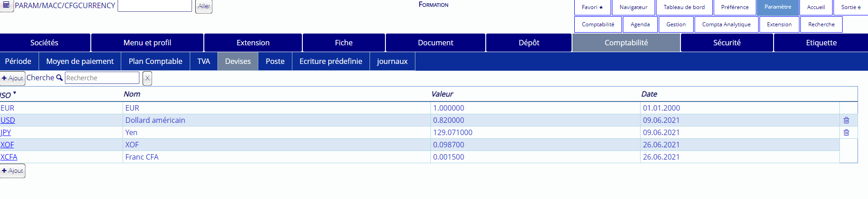The height and width of the screenshot is (199, 868).
Task: Clear the search with the X button
Action: pos(147,78)
